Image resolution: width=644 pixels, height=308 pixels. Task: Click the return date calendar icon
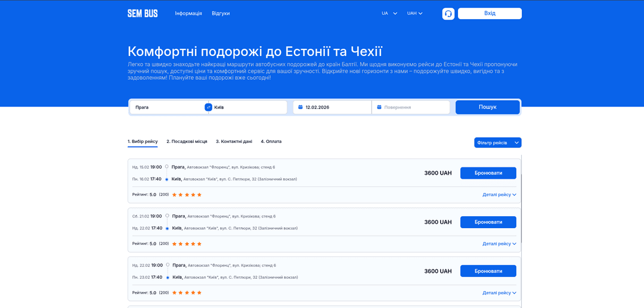[379, 107]
